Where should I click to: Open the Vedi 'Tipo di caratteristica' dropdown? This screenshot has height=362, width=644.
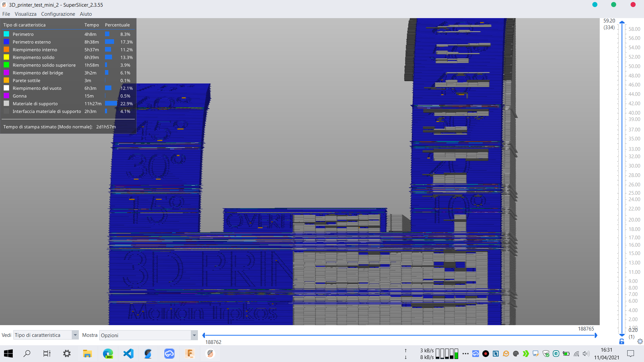point(46,335)
